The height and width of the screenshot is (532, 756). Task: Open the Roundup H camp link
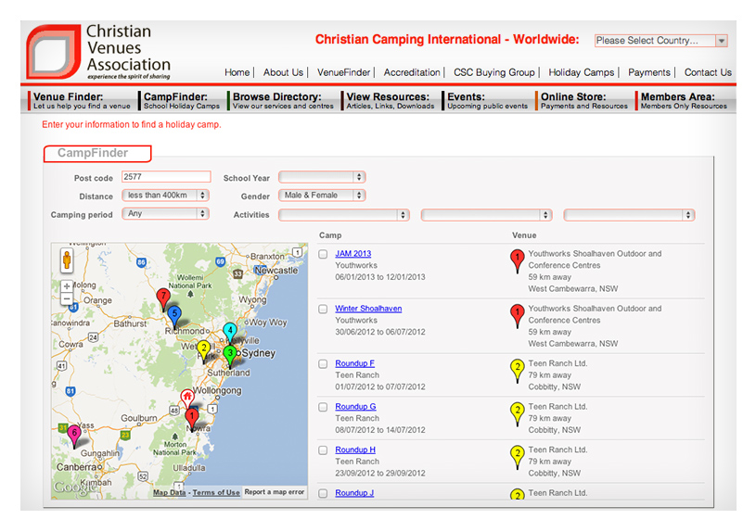[x=355, y=450]
